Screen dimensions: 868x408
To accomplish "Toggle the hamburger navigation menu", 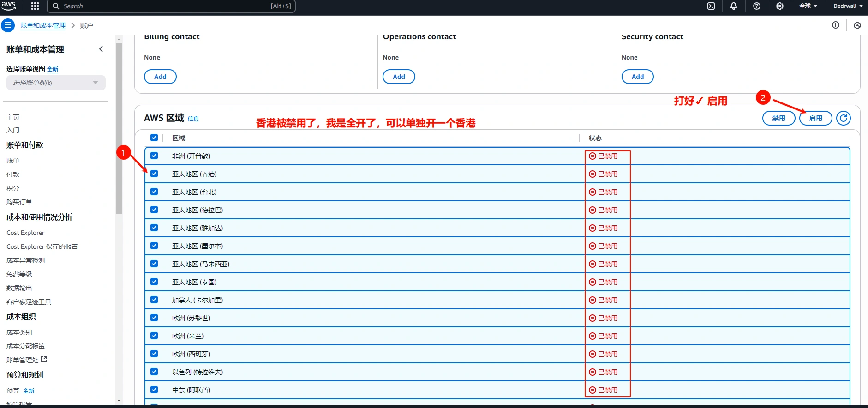I will [8, 25].
